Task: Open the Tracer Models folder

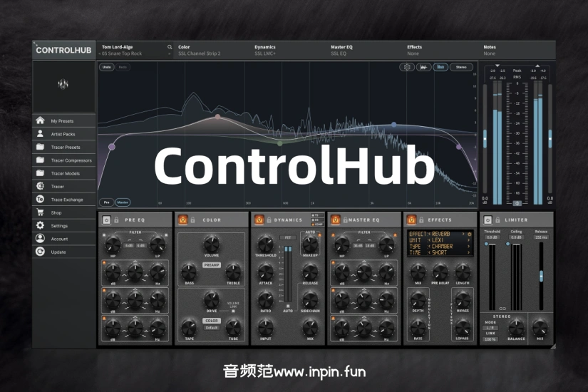Action: pyautogui.click(x=40, y=173)
